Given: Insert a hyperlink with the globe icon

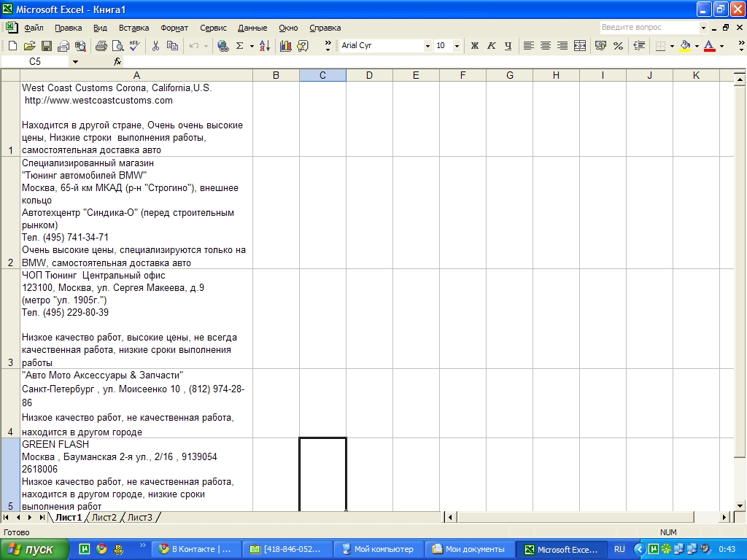Looking at the screenshot, I should point(222,46).
